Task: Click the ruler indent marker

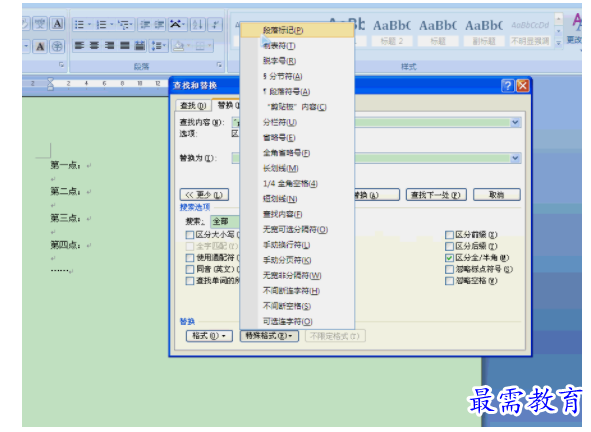Action: click(x=50, y=84)
